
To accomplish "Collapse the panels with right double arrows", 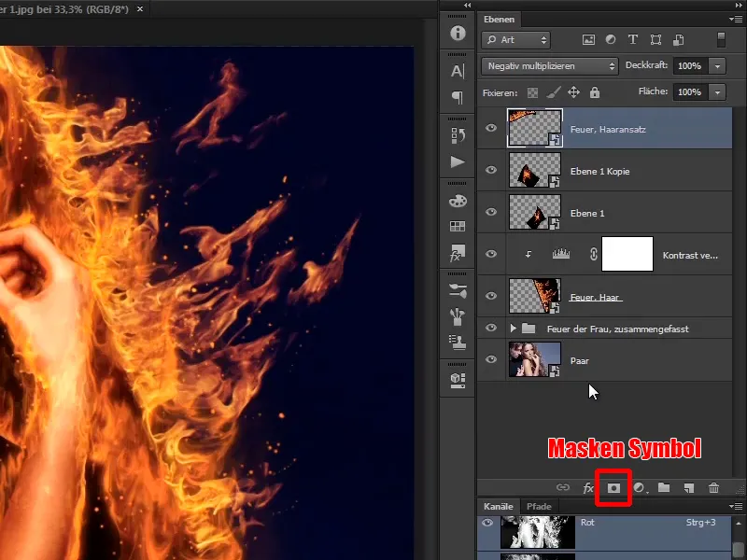I will 739,5.
